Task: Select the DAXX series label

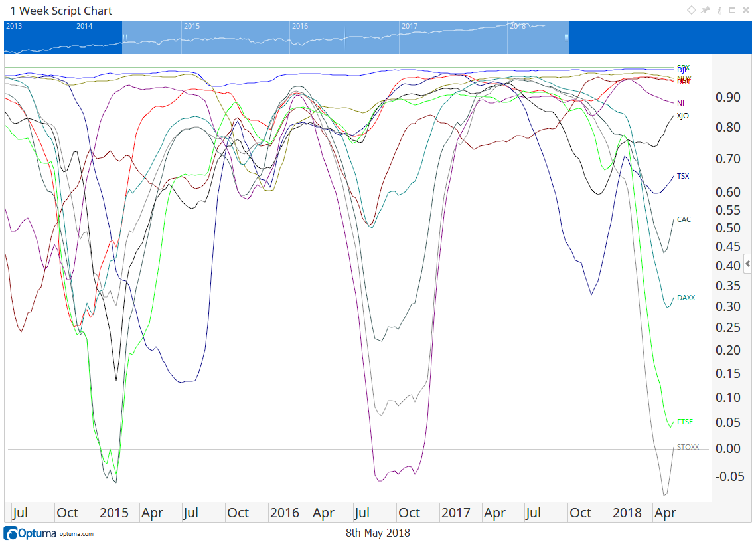Action: click(685, 298)
